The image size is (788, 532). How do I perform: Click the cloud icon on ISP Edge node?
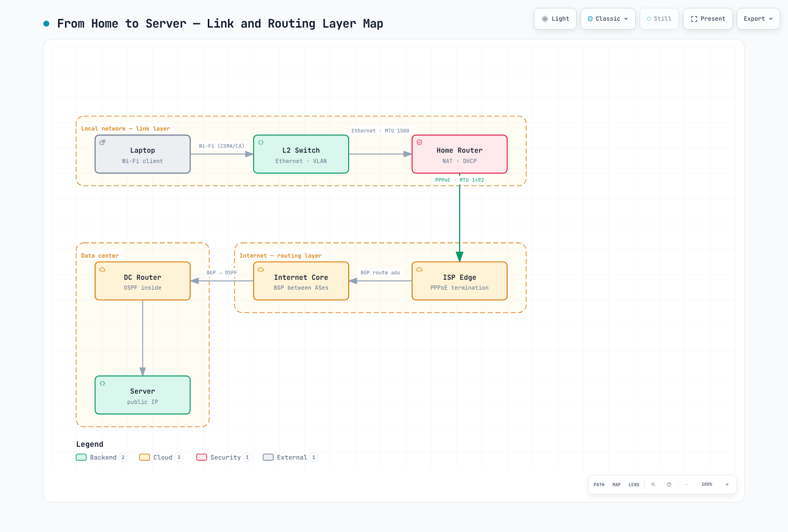(x=420, y=269)
